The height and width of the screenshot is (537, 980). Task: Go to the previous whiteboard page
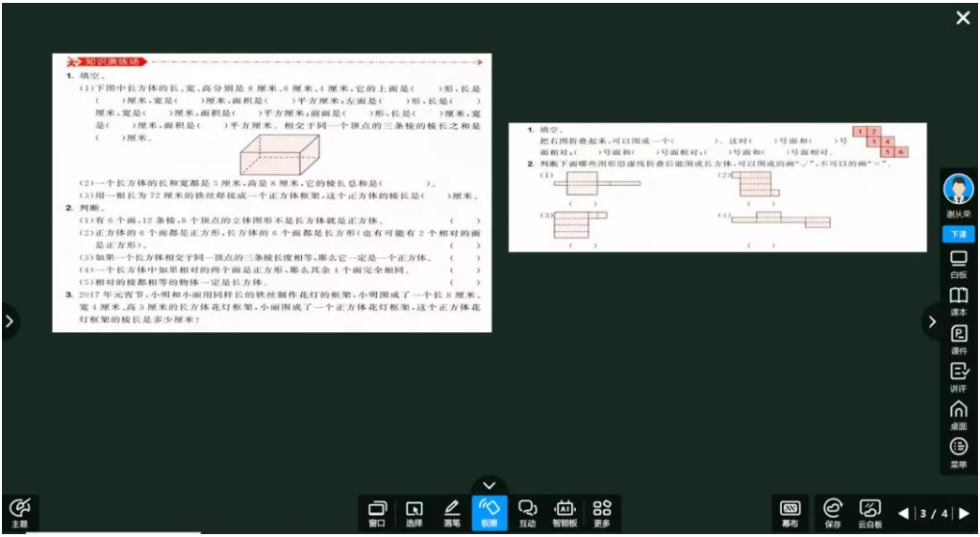(903, 514)
